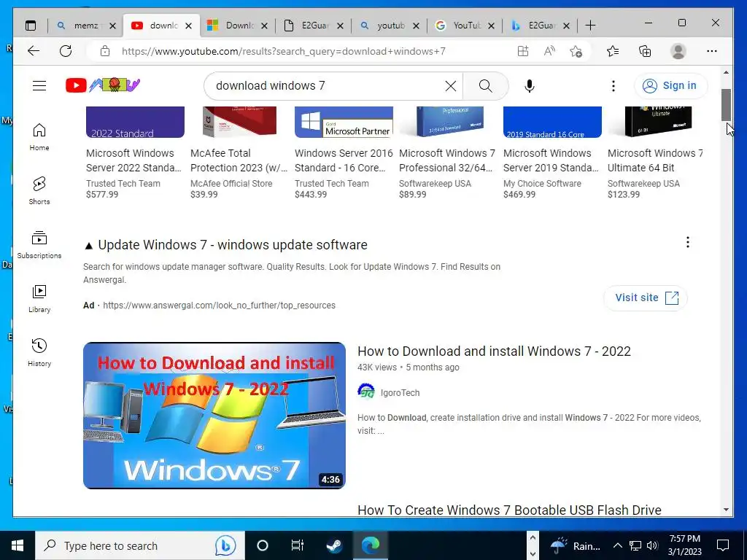The width and height of the screenshot is (747, 560).
Task: Open Windows Start menu
Action: [18, 545]
